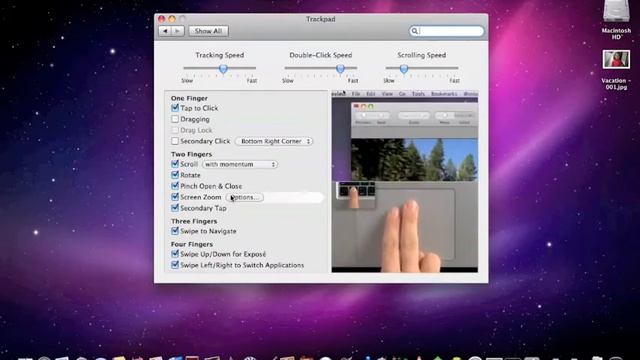Click the 'Four Fingers' section heading
Screen dimensions: 640x360
pos(192,244)
